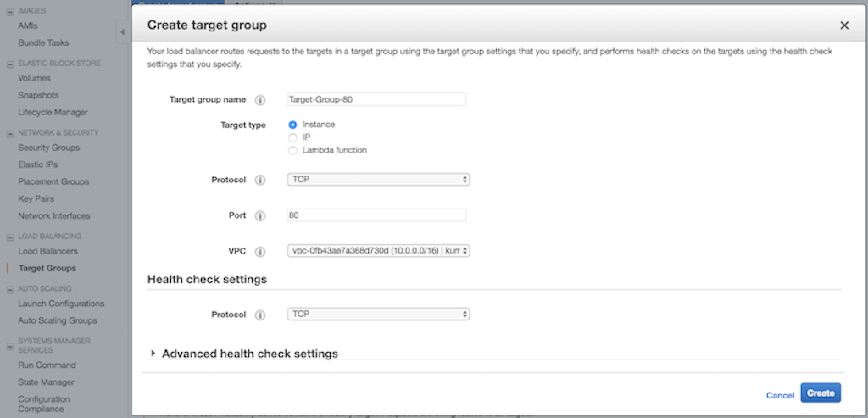Open the VPC selection dropdown
This screenshot has height=418, width=868.
[378, 251]
